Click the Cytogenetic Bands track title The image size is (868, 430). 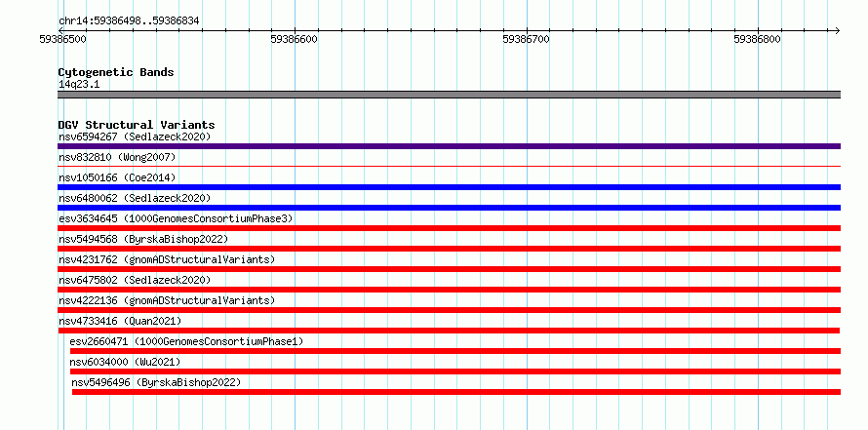tap(116, 72)
